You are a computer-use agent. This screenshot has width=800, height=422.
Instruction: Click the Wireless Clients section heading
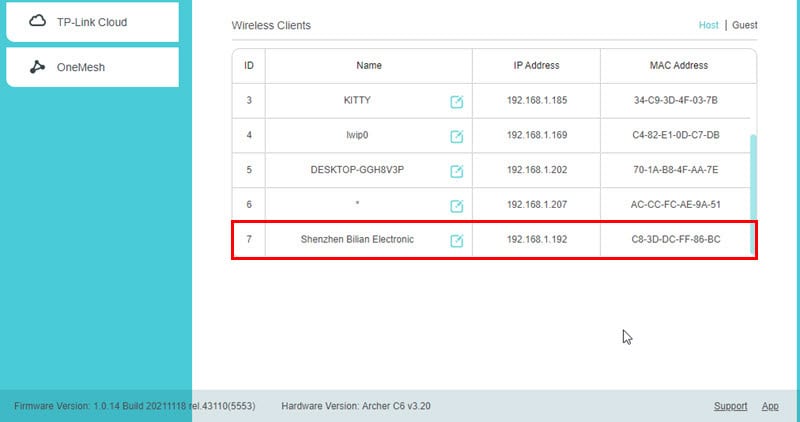pyautogui.click(x=271, y=25)
